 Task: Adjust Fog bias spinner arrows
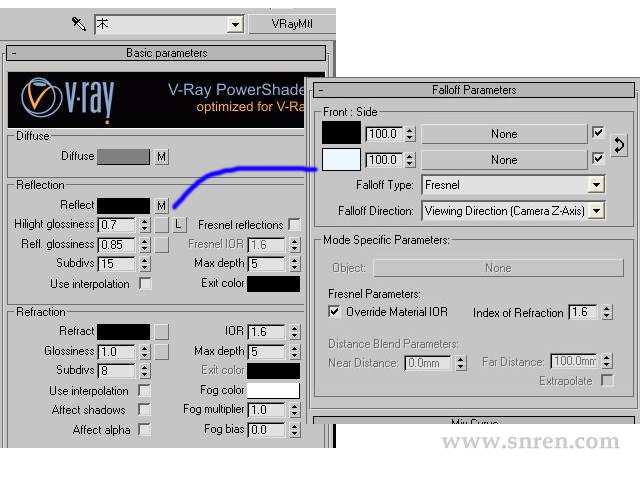click(295, 429)
